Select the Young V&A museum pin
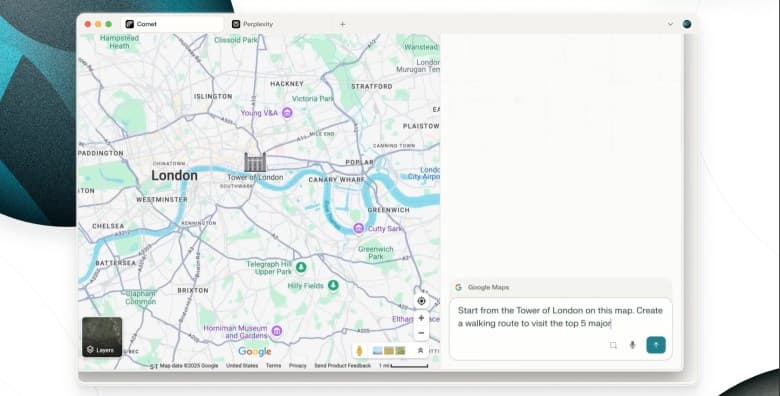 coord(287,113)
